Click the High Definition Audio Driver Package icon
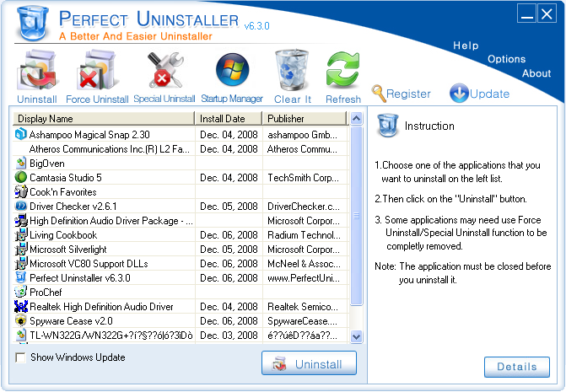The width and height of the screenshot is (566, 392). (x=21, y=220)
